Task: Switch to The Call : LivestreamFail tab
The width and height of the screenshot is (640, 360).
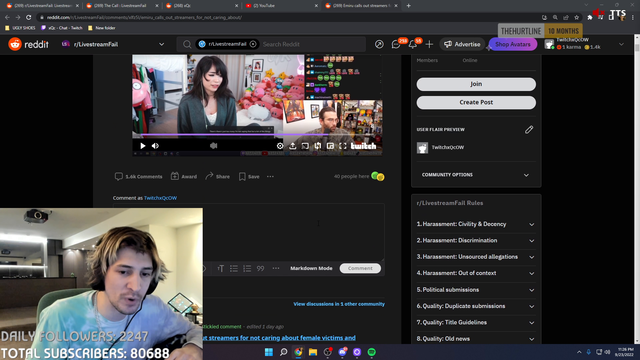Action: 121,6
